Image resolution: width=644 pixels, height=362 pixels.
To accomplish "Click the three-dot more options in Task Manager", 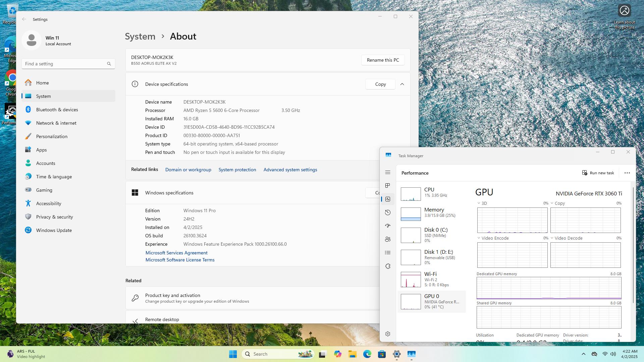I will [627, 173].
